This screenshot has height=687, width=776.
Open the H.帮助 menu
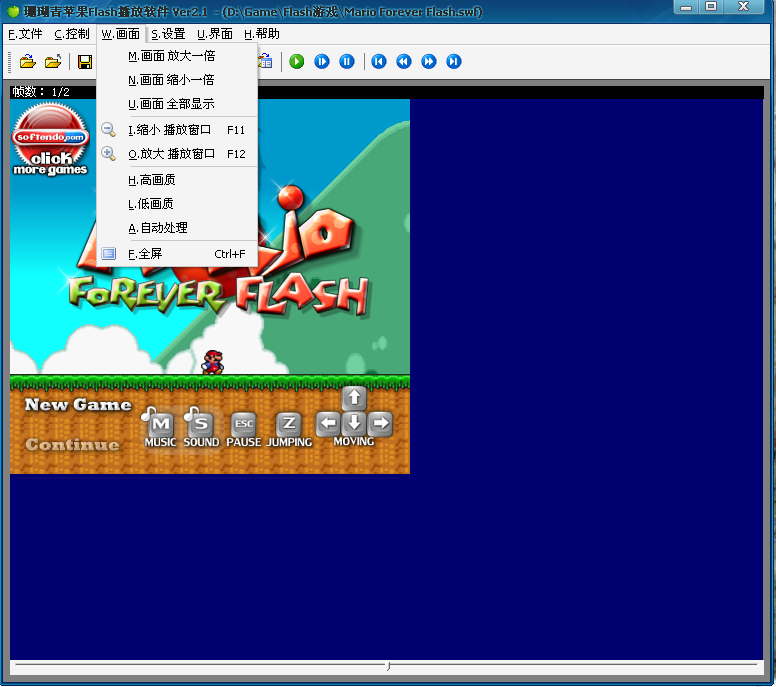coord(262,34)
